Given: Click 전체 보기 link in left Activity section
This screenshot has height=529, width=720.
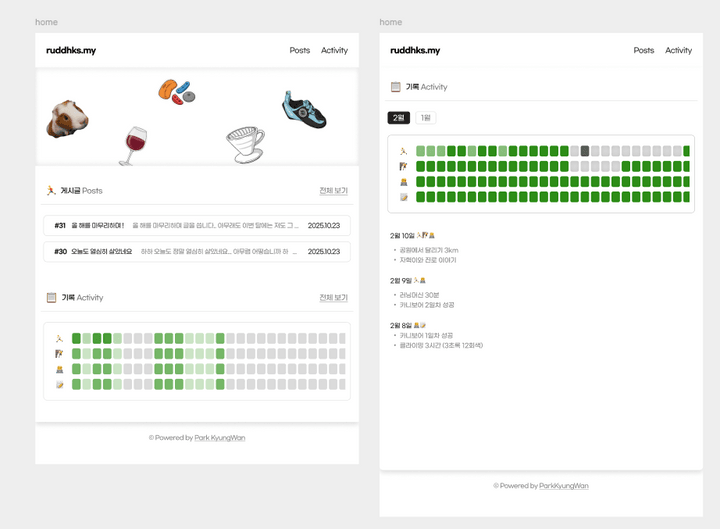Looking at the screenshot, I should [x=333, y=298].
